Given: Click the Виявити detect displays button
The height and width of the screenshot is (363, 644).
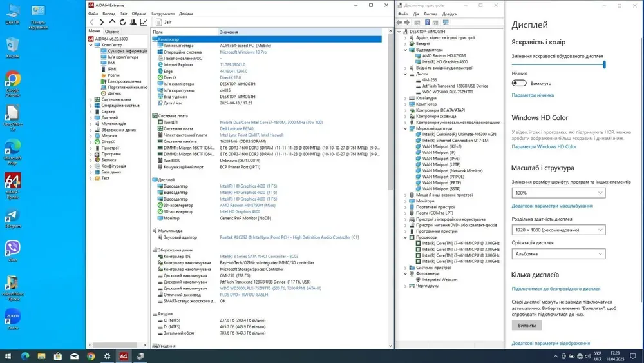Looking at the screenshot, I should (526, 326).
